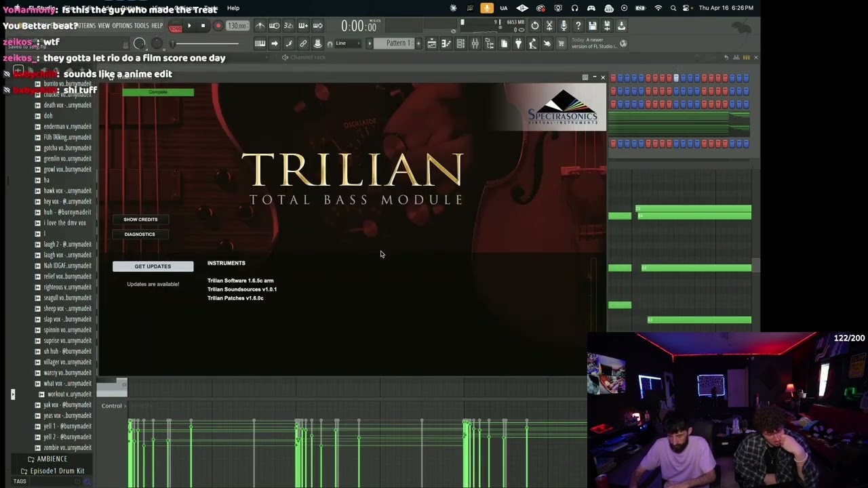
Task: Open the online news globe icon
Action: tap(623, 43)
